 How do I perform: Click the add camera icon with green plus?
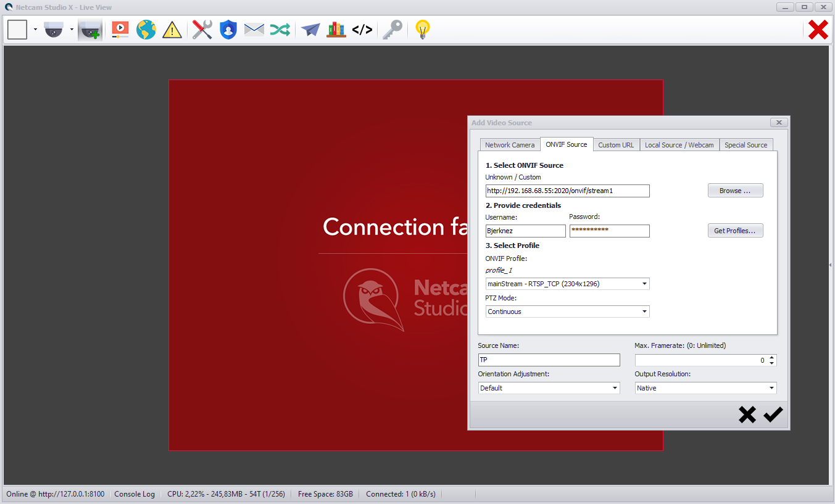click(x=90, y=29)
